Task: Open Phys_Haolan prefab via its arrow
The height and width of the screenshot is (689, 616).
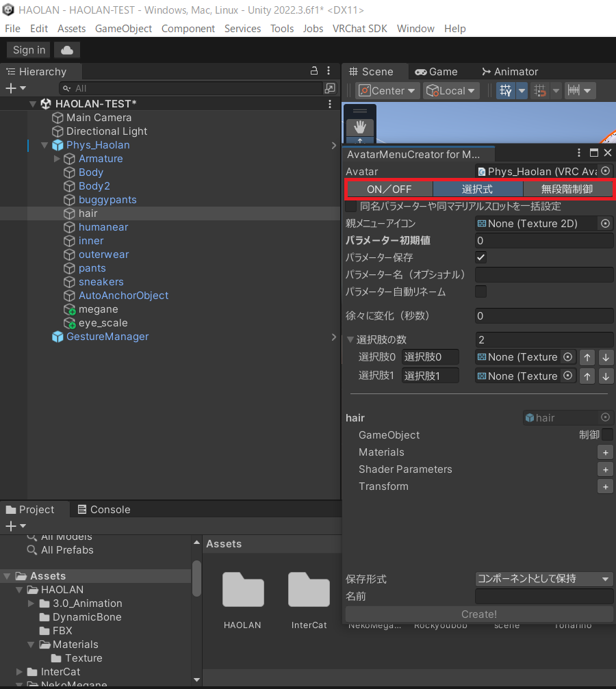Action: click(x=334, y=146)
